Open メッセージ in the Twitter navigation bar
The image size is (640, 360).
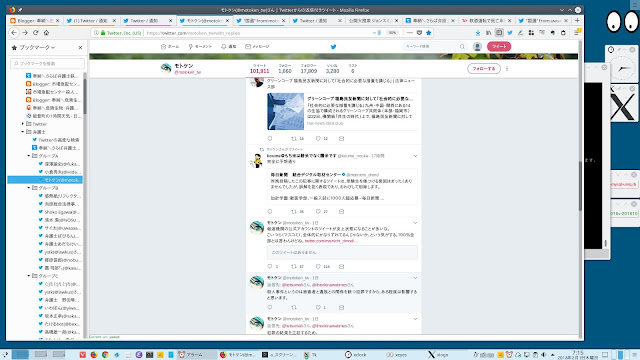(x=257, y=47)
